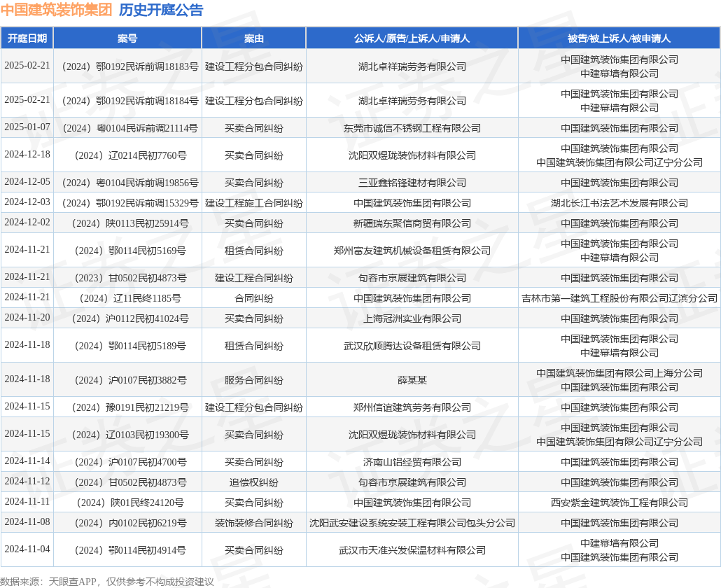Click the date 2024-12-05

(x=27, y=181)
